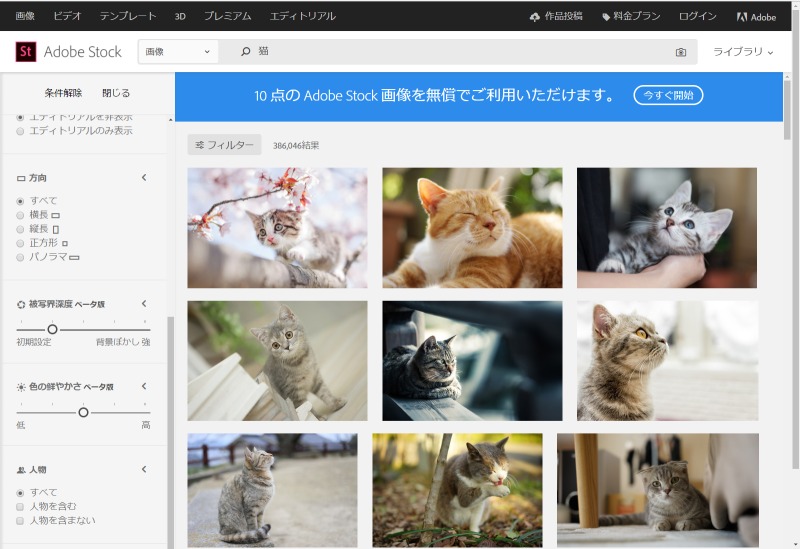Open the テンプレート menu item
This screenshot has height=549, width=800.
[x=128, y=16]
